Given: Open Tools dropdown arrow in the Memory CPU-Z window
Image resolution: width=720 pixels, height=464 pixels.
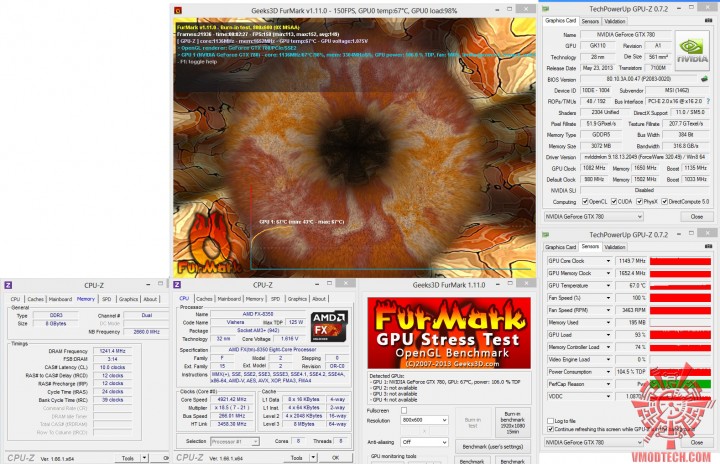Looking at the screenshot, I should 144,458.
